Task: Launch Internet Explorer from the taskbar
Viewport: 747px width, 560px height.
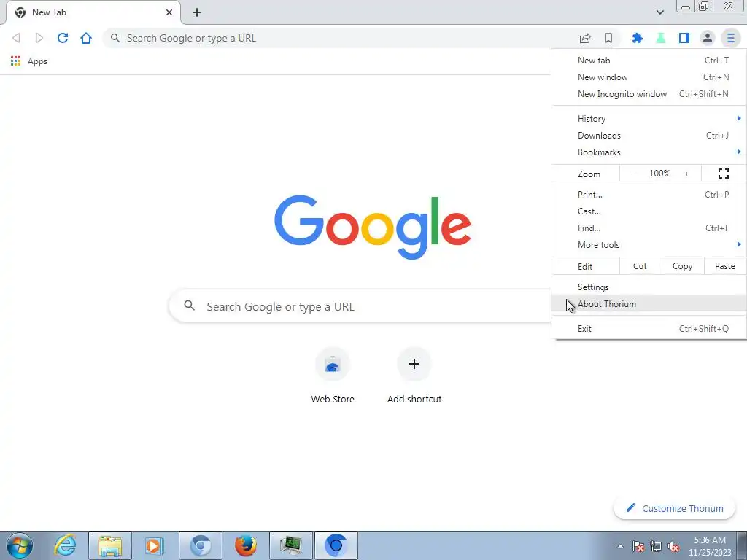Action: click(x=65, y=545)
